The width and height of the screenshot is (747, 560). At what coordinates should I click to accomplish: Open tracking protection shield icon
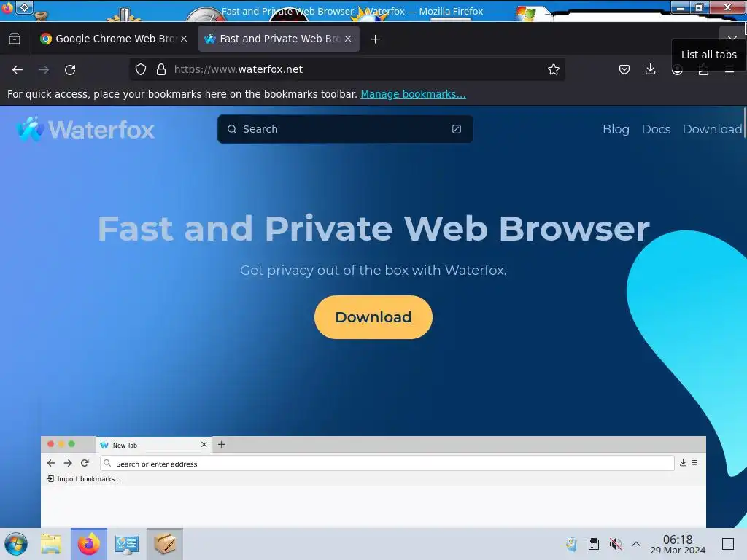[141, 69]
